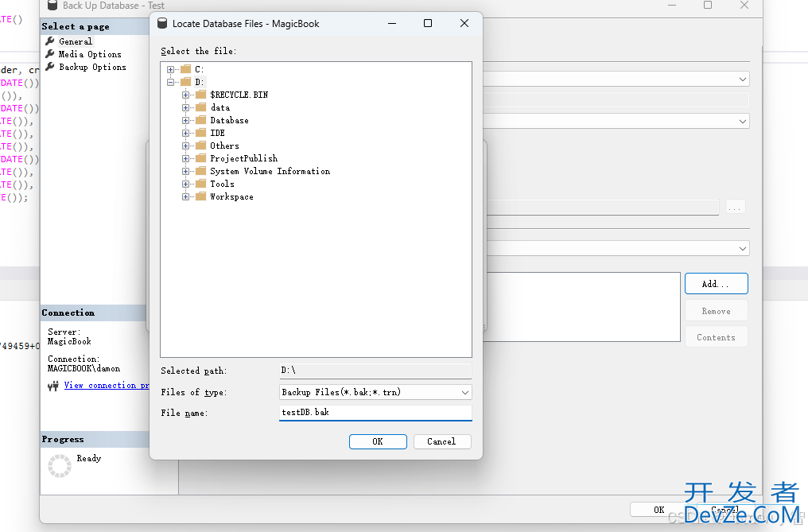Click the Workspace folder icon

tap(201, 196)
